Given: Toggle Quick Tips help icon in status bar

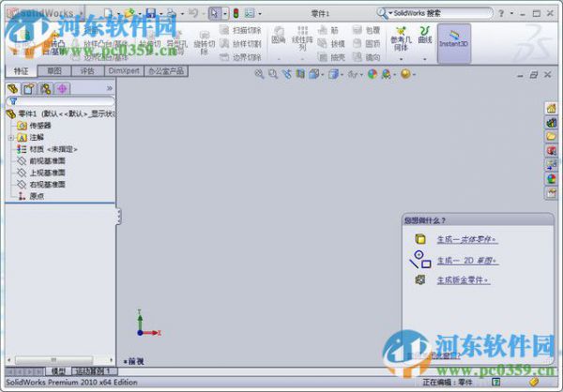Looking at the screenshot, I should 496,382.
